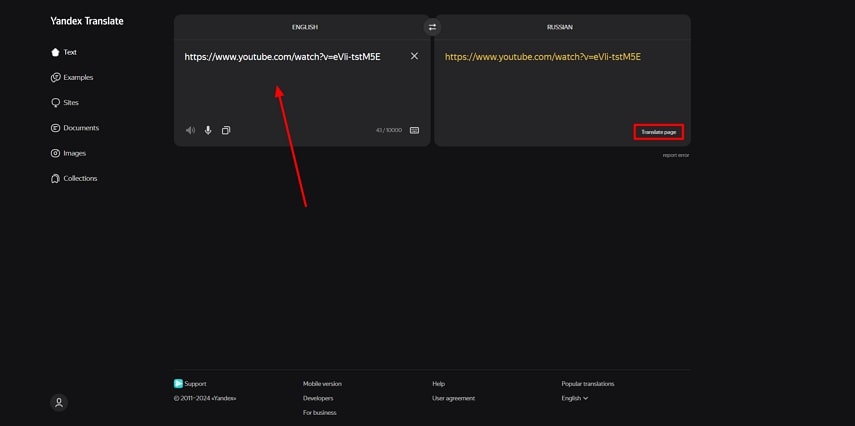Open the user profile icon

[x=59, y=403]
